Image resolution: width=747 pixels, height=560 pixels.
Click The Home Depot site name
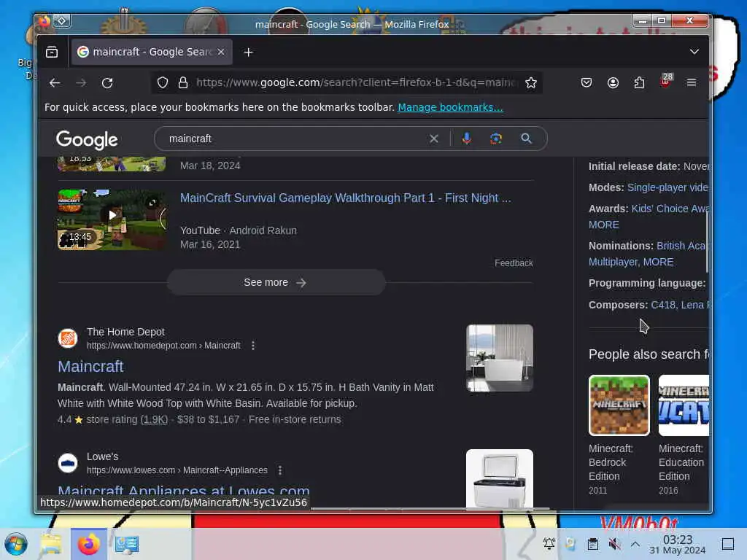coord(125,332)
